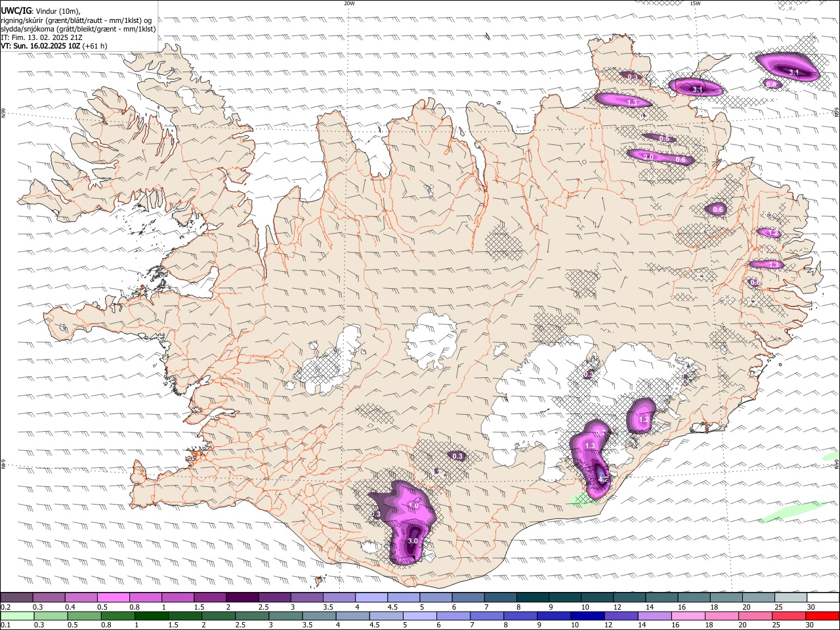Select the 0.4 swatch in the upper legend
840x630 pixels.
point(81,597)
